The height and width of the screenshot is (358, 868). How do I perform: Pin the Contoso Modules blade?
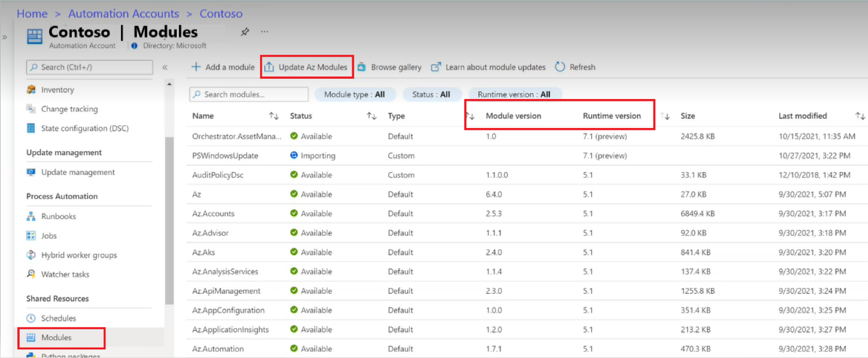245,32
